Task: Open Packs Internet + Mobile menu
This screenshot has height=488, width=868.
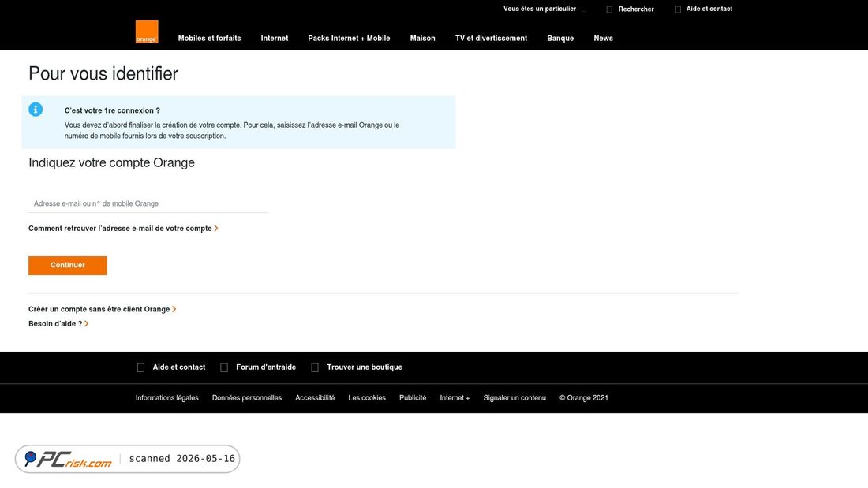Action: tap(349, 38)
